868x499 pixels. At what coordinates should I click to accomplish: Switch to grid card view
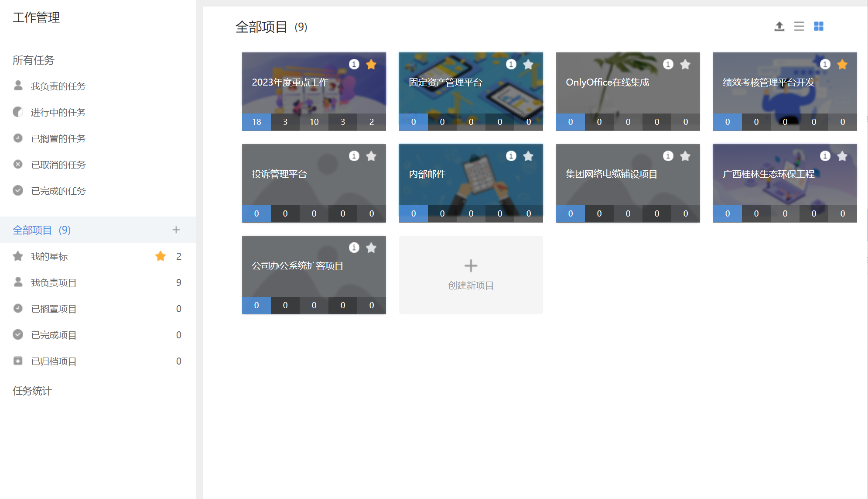click(818, 27)
